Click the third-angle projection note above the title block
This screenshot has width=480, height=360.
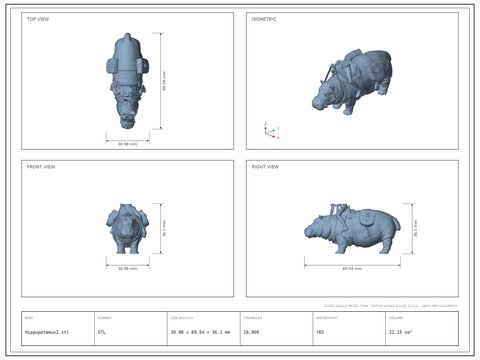coord(391,306)
